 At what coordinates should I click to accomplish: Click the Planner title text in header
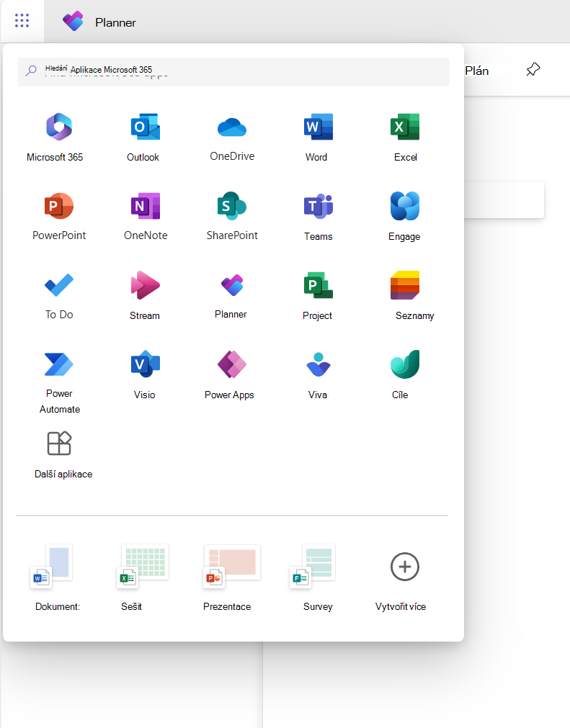click(x=116, y=22)
